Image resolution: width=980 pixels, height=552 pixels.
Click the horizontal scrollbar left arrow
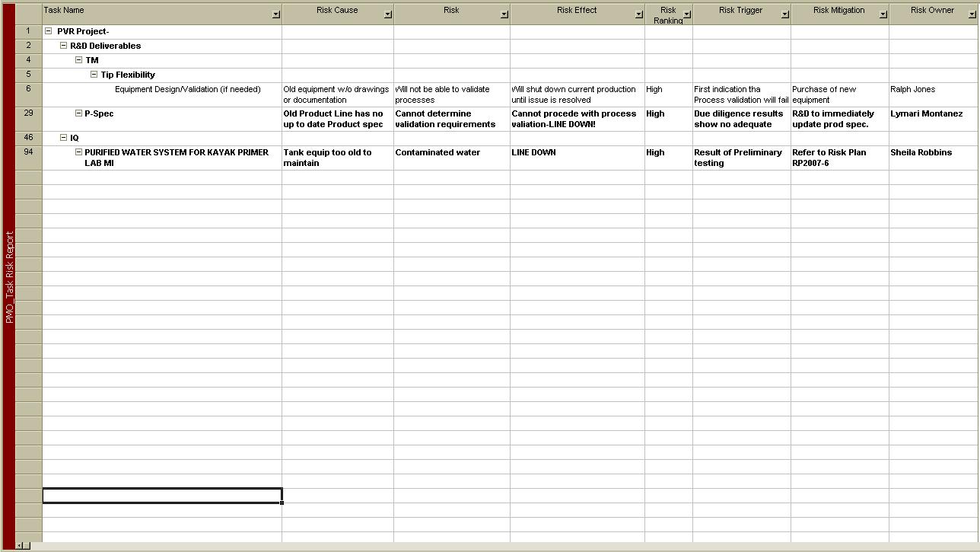tap(23, 546)
